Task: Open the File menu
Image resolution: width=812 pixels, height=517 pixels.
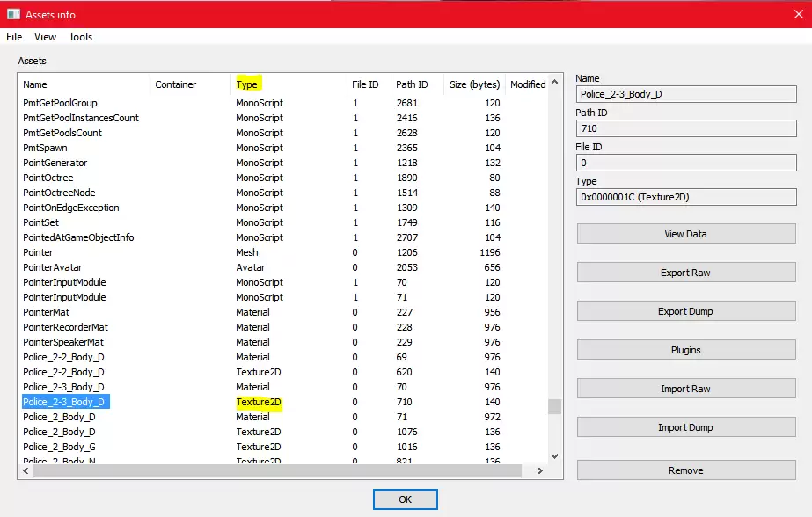Action: pyautogui.click(x=14, y=37)
